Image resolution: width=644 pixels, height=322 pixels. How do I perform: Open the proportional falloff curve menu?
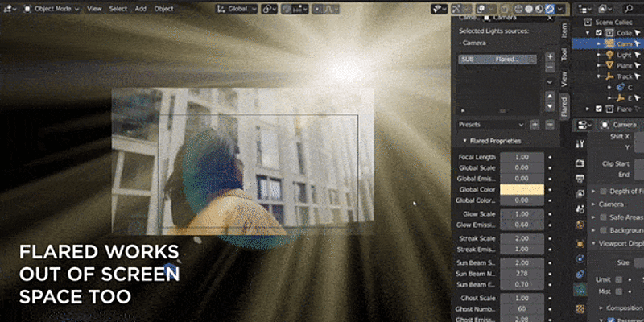tap(332, 9)
